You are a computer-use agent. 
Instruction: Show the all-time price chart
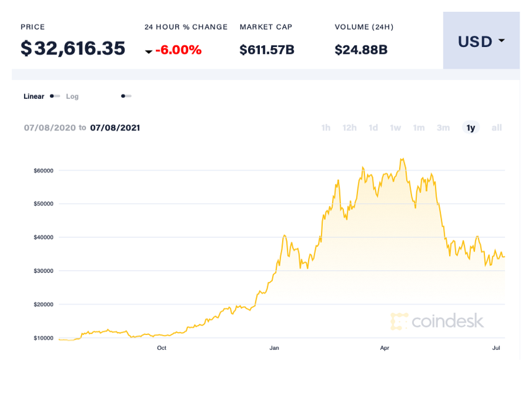(x=496, y=127)
